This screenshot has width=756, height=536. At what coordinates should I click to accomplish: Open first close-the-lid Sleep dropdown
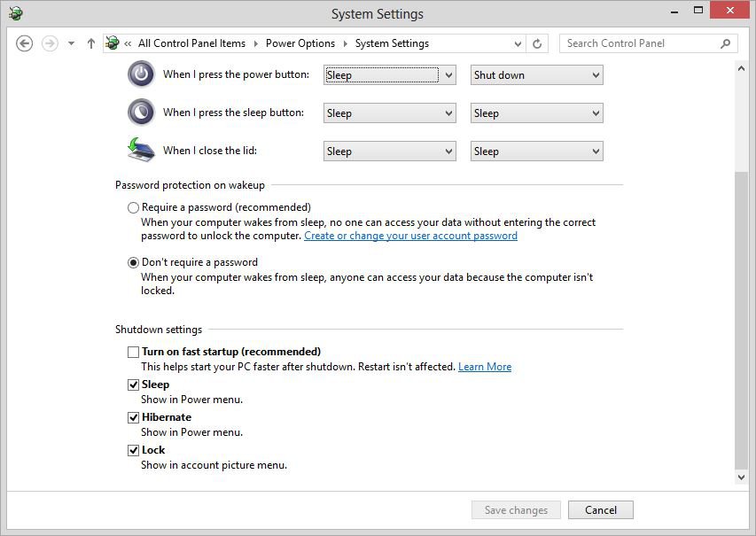(389, 151)
